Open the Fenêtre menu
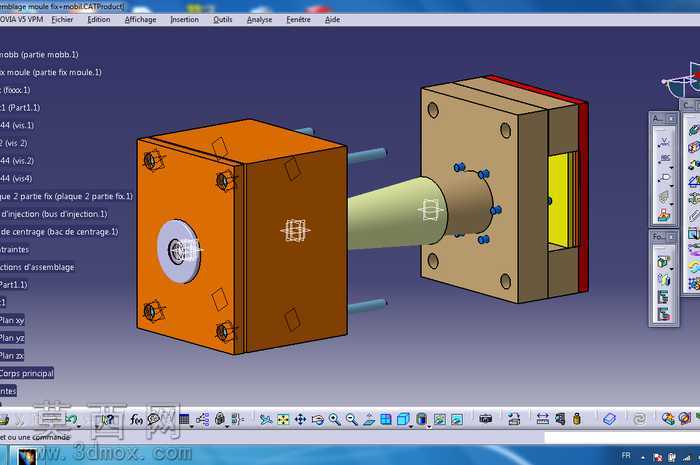This screenshot has width=700, height=465. [299, 20]
